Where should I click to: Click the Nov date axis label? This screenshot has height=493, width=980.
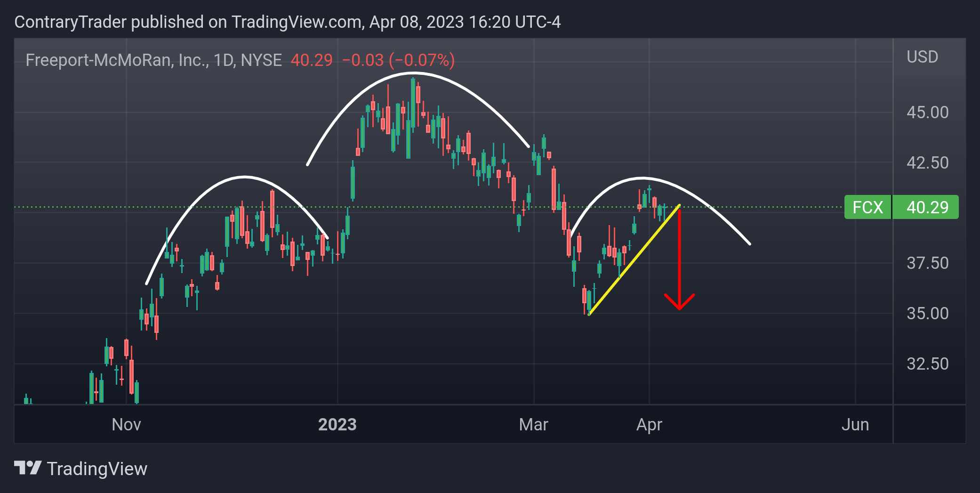point(126,425)
